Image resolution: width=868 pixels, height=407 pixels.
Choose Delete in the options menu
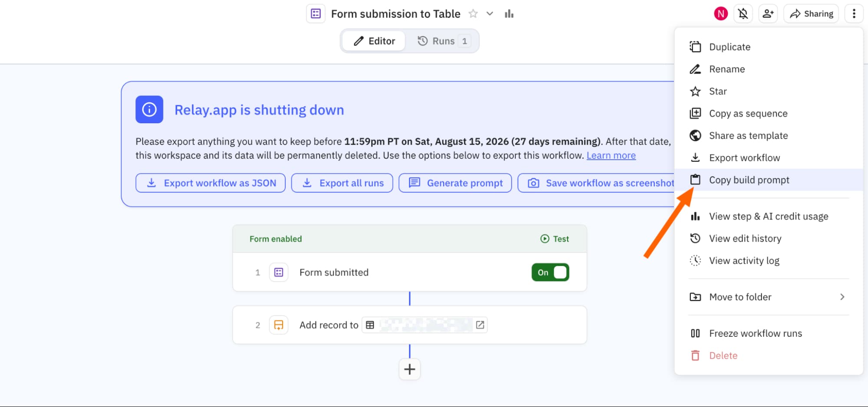coord(768,355)
